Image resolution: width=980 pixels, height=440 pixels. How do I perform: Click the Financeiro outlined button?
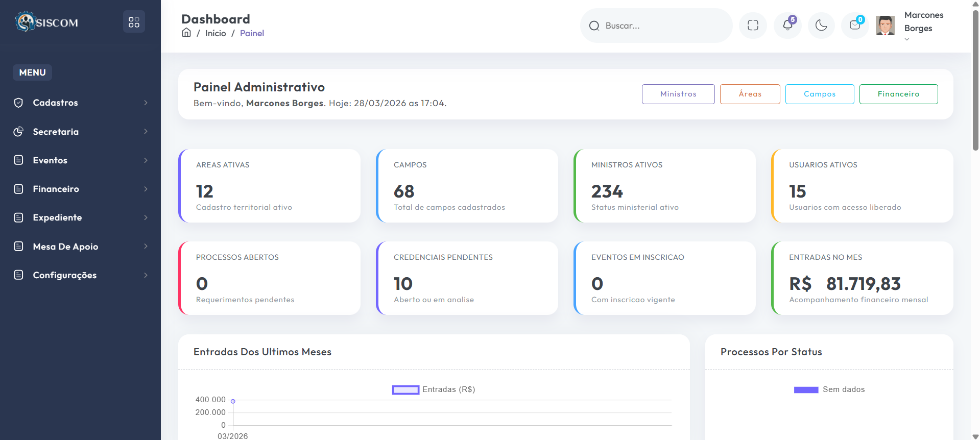(x=898, y=94)
